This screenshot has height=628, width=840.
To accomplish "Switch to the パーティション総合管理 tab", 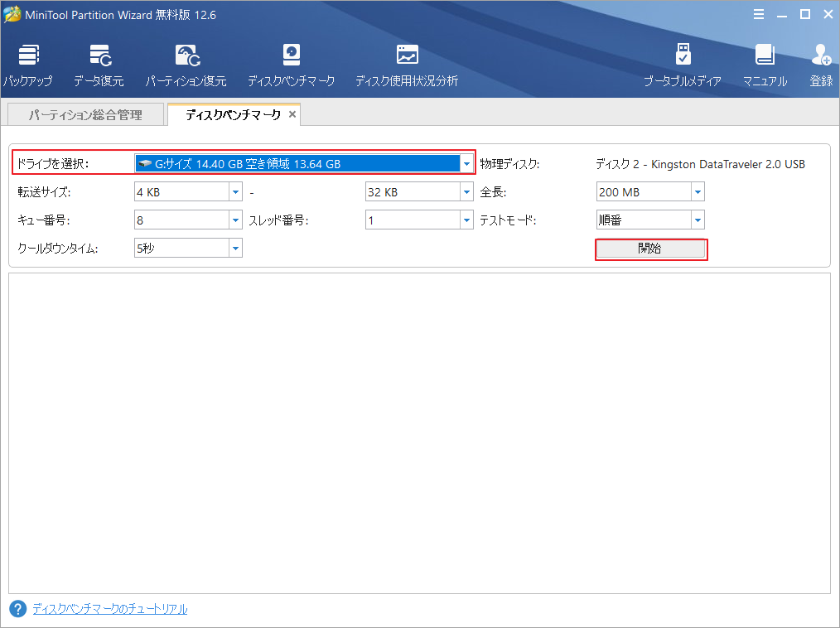I will coord(84,114).
